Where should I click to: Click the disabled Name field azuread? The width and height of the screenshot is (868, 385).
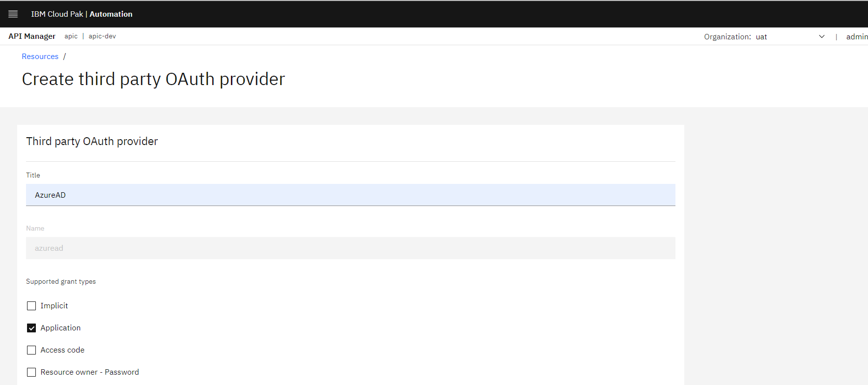click(x=350, y=248)
